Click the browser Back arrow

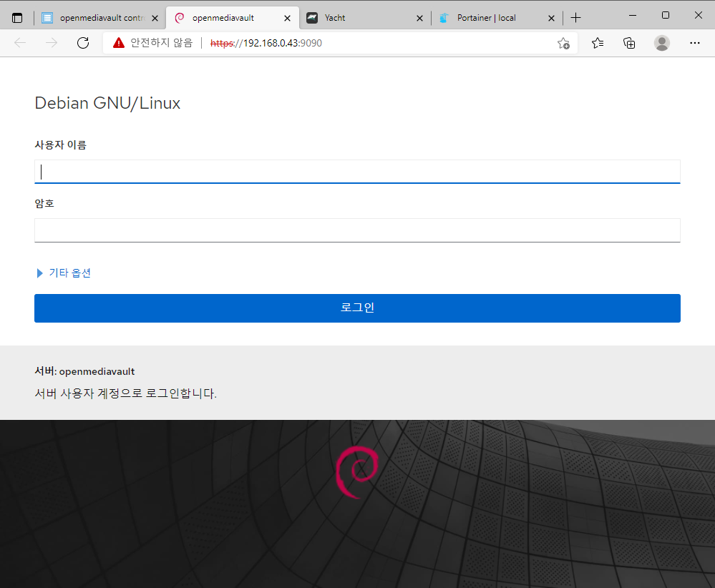coord(20,43)
